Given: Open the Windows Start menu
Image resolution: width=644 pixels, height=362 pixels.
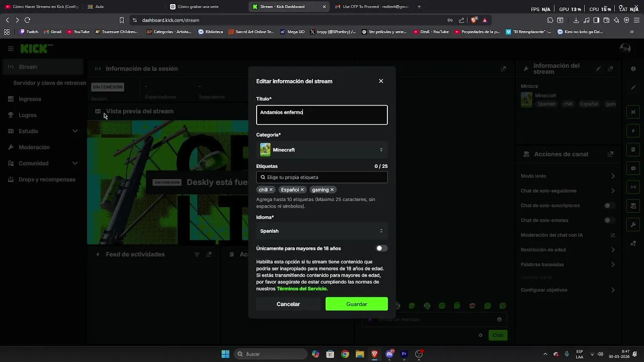Looking at the screenshot, I should click(x=225, y=354).
